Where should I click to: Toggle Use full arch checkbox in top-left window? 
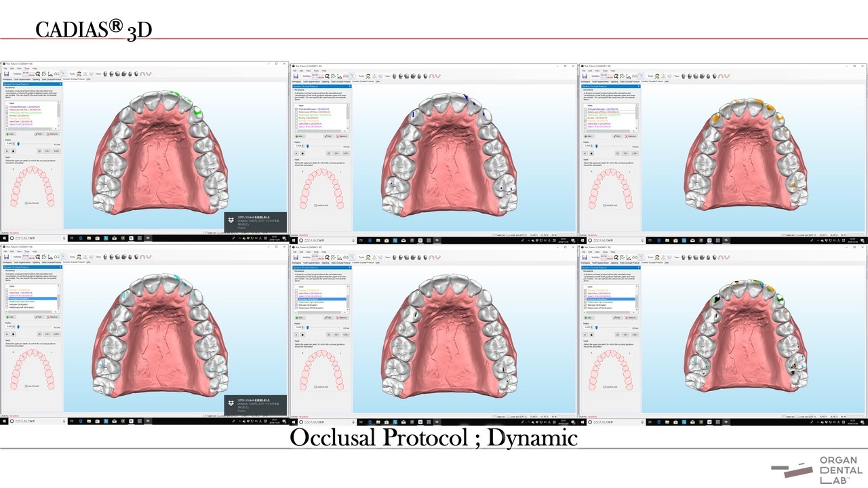pos(26,203)
